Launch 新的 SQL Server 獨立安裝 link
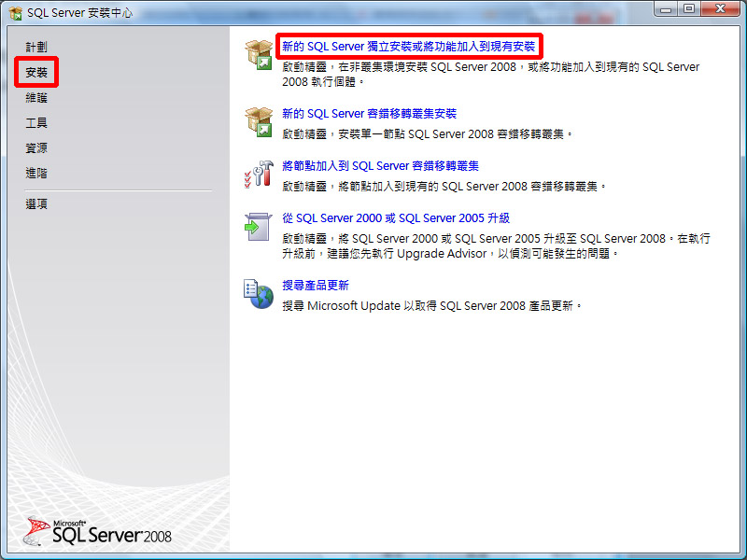747x560 pixels. pyautogui.click(x=409, y=46)
